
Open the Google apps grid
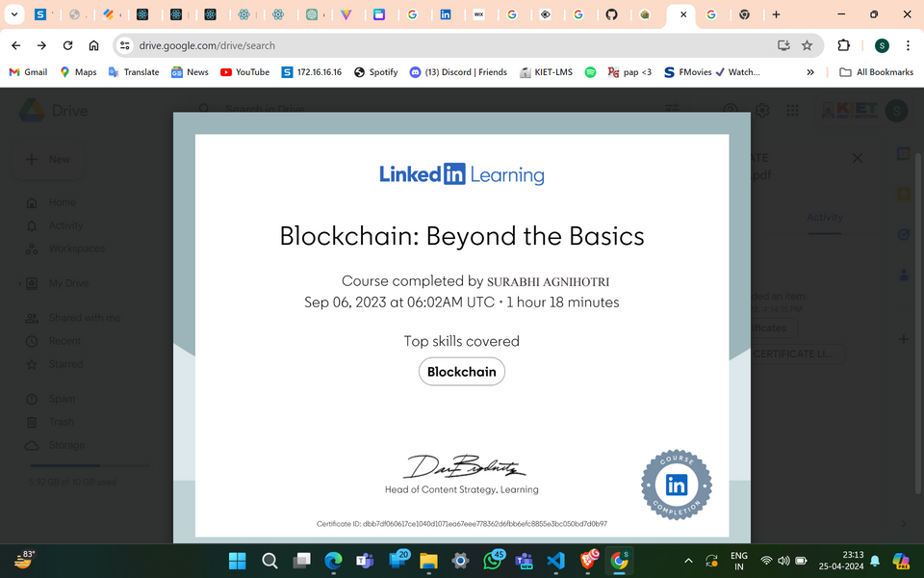(x=792, y=110)
